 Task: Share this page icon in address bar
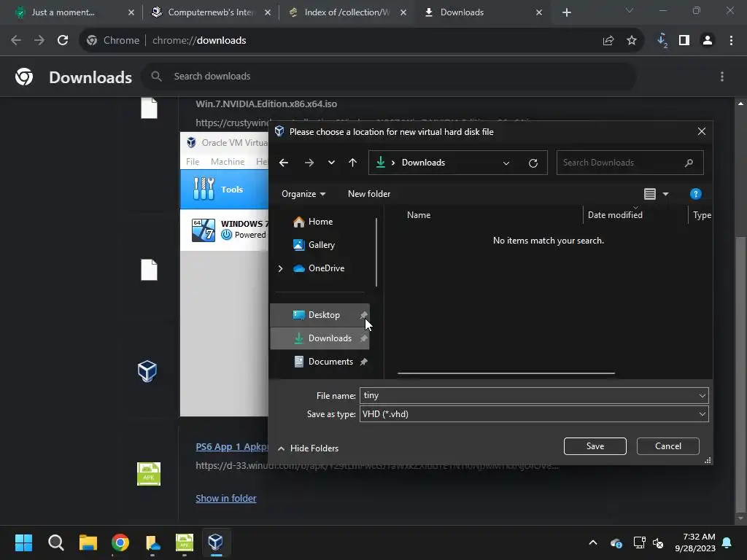[608, 41]
